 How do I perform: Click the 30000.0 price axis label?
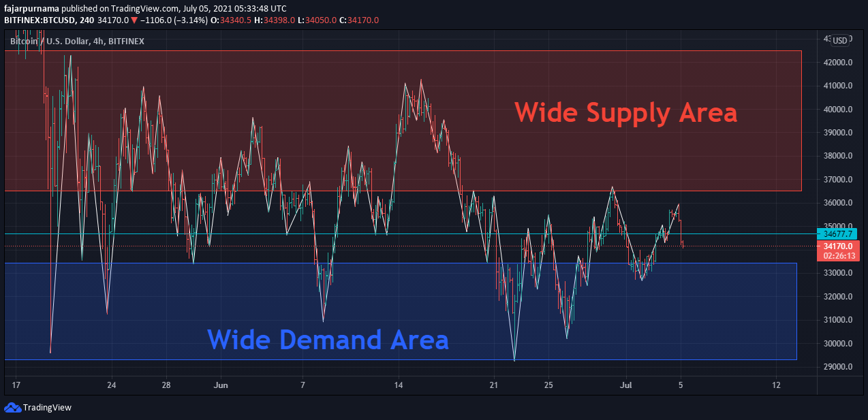(x=839, y=344)
